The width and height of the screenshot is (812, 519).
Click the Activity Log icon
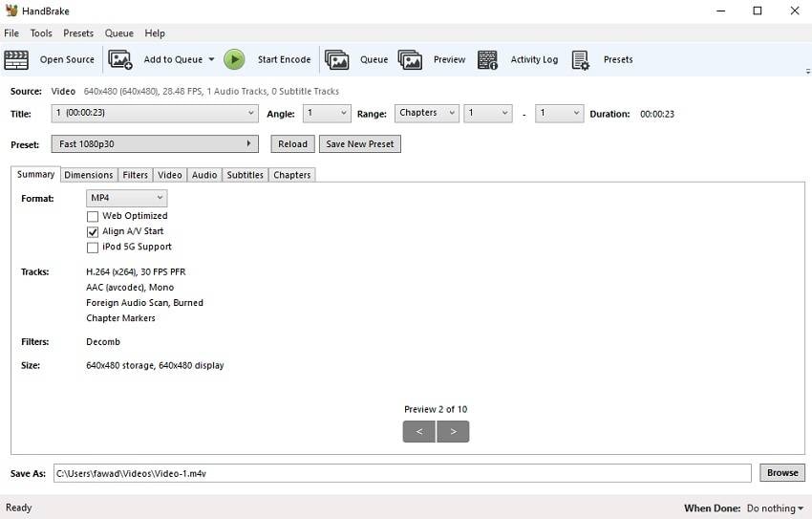[x=487, y=59]
